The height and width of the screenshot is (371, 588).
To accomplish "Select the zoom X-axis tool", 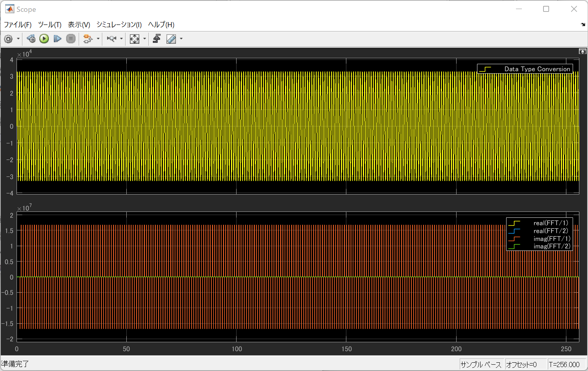I will (x=112, y=39).
